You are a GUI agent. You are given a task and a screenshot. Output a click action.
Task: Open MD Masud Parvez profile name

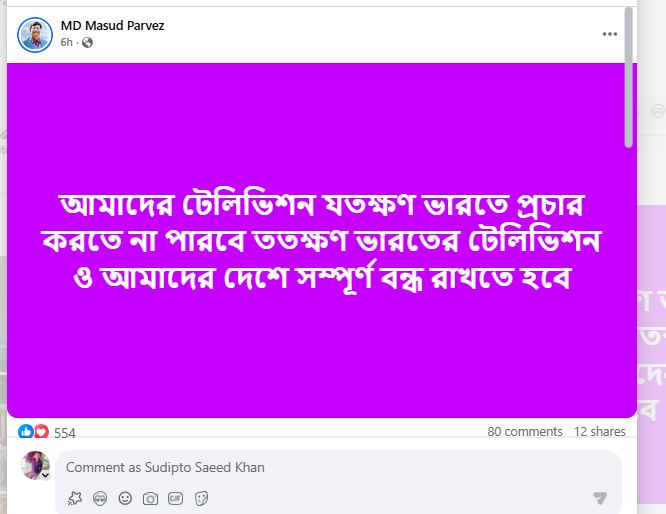point(113,25)
